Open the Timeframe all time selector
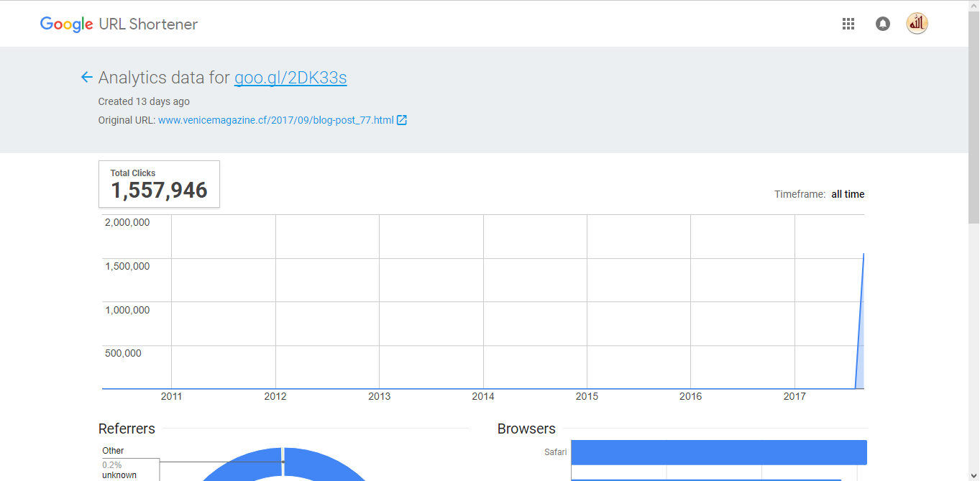980x481 pixels. tap(847, 193)
